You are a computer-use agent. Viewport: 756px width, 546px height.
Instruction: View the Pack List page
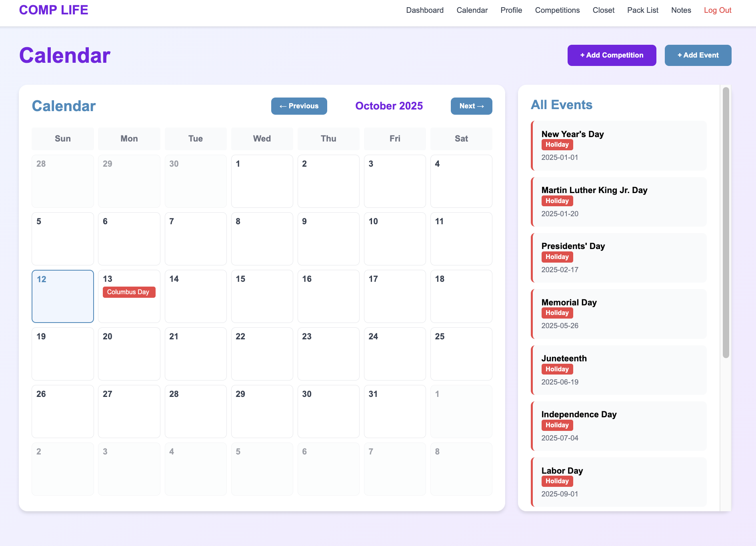[643, 10]
